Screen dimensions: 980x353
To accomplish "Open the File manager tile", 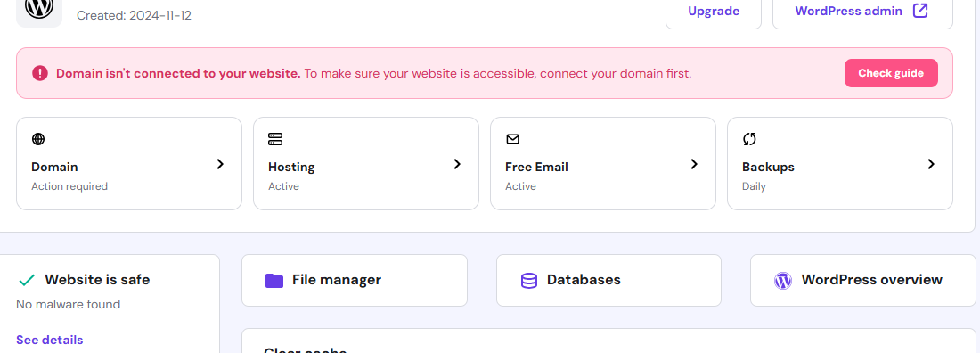I will point(355,281).
